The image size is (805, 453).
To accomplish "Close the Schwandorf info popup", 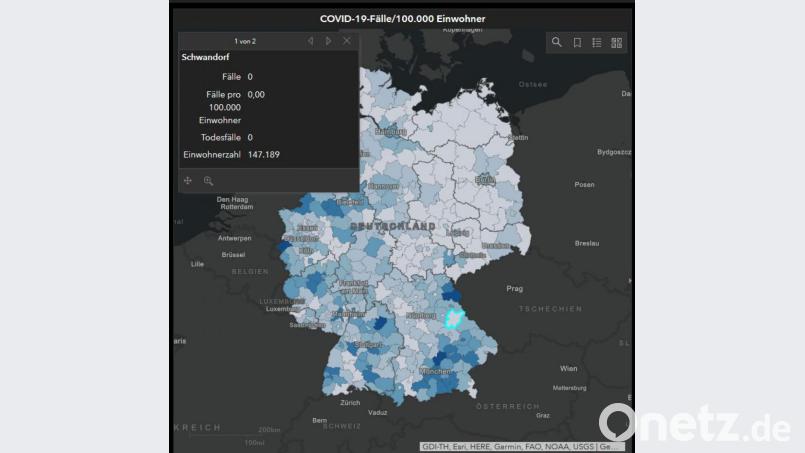I will [x=347, y=41].
